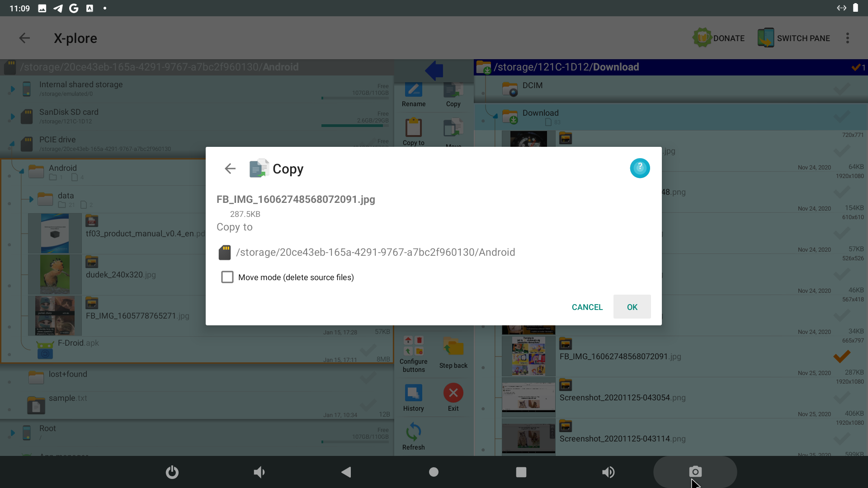Toggle checkmark on DCIM row

click(842, 89)
